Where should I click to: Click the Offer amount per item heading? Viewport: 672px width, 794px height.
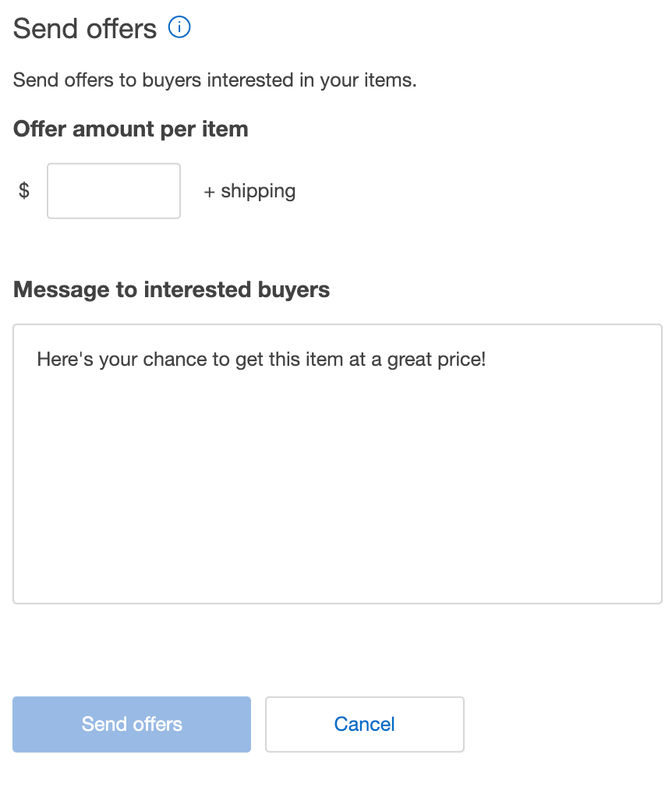[129, 129]
